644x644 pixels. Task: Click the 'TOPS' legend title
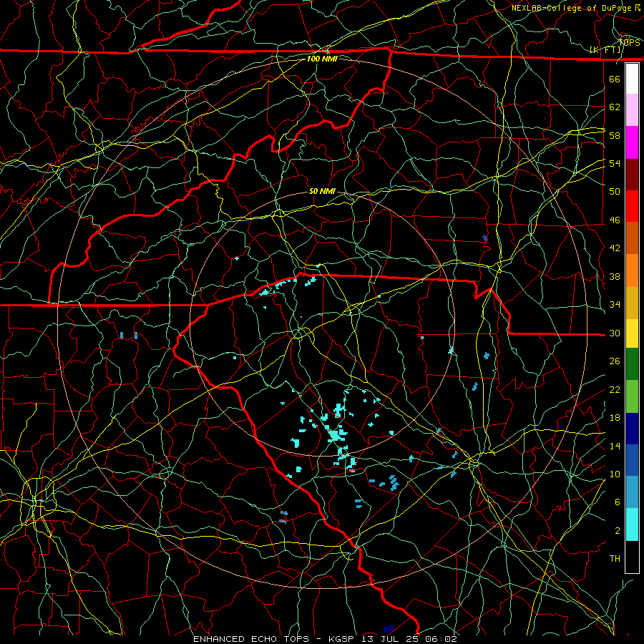pos(630,43)
